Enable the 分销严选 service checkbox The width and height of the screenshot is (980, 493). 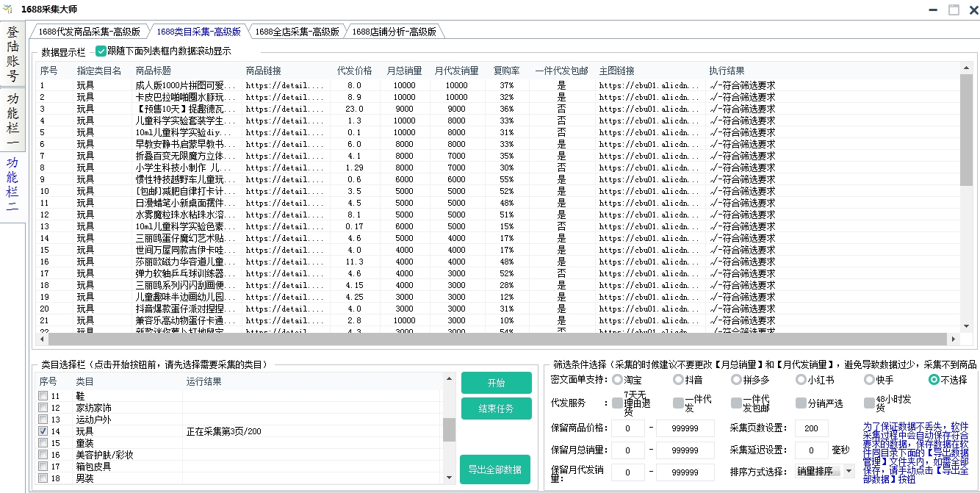pos(801,403)
